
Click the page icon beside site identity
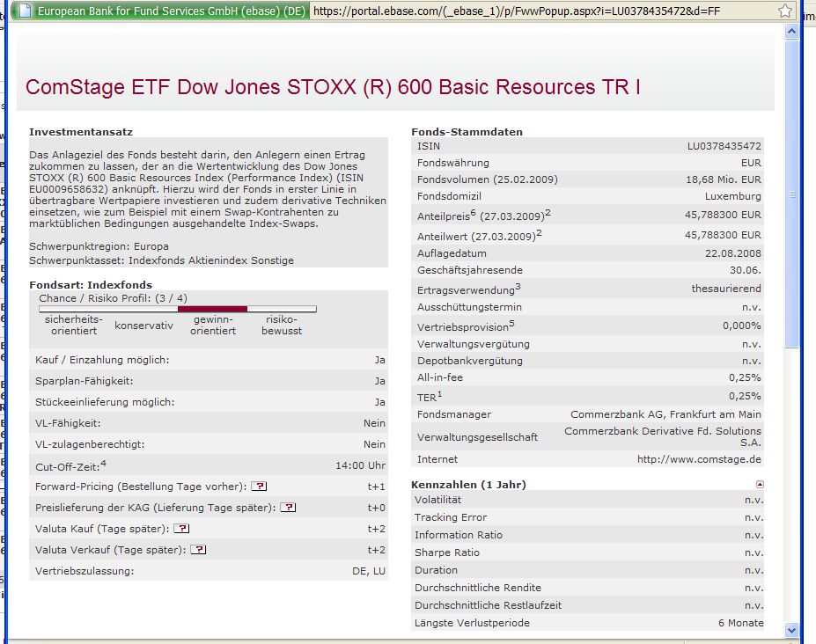pyautogui.click(x=24, y=11)
